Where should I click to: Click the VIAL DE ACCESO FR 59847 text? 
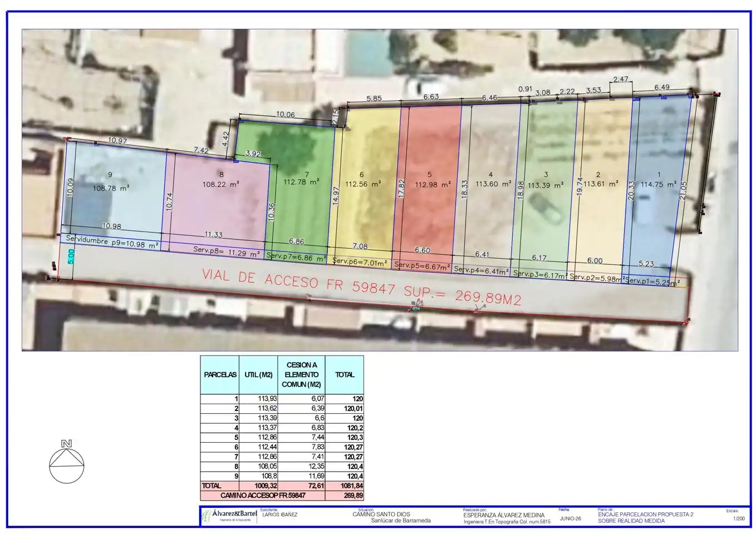click(298, 281)
